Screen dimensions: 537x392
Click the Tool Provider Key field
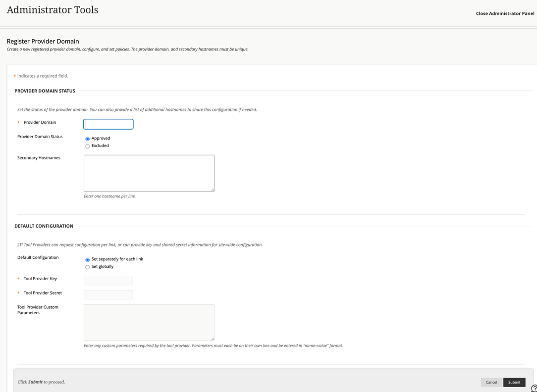click(x=108, y=281)
